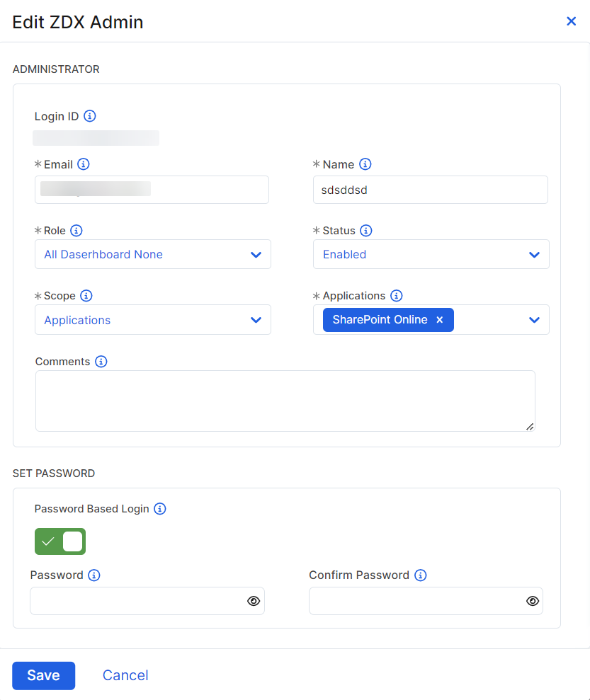The image size is (590, 700).
Task: Show the Password field characters
Action: pyautogui.click(x=254, y=601)
